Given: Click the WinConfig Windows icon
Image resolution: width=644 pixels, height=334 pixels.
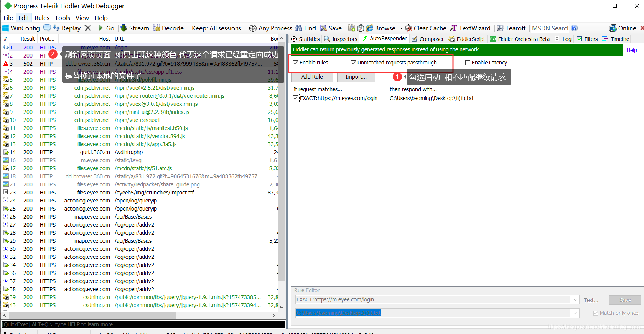Looking at the screenshot, I should click(5, 28).
